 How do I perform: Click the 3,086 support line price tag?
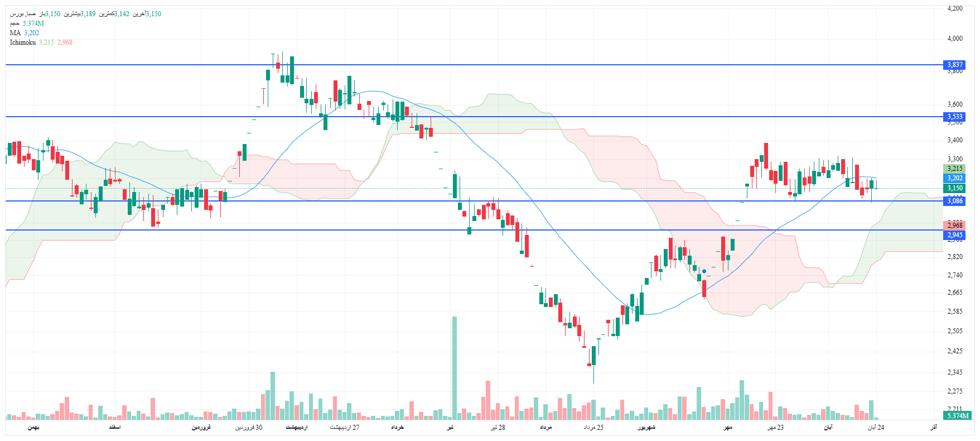955,201
